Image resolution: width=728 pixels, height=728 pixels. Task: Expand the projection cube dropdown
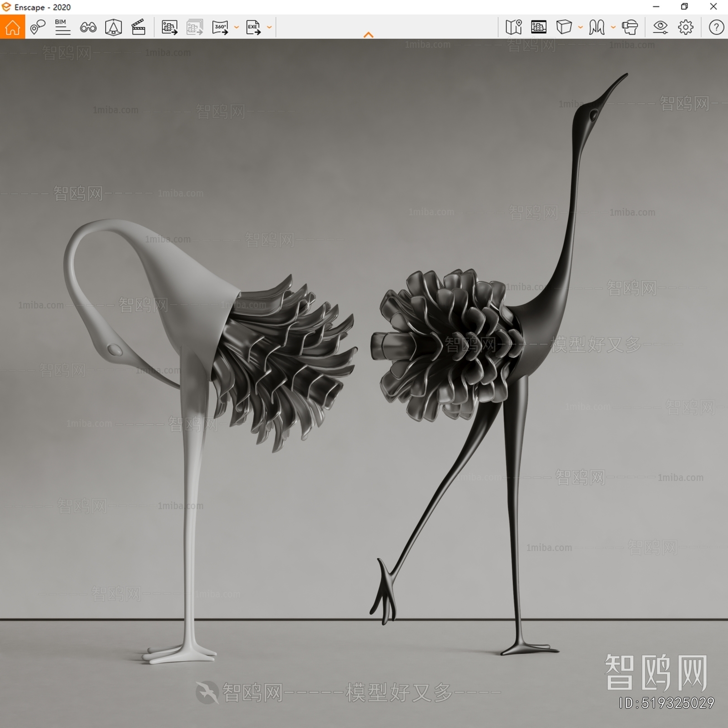click(581, 27)
